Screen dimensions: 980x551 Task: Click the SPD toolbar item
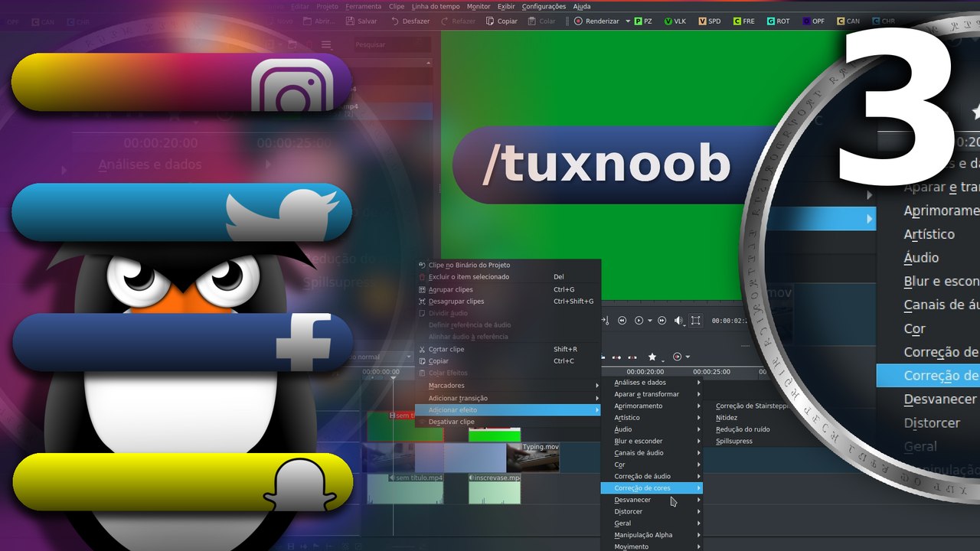click(709, 21)
